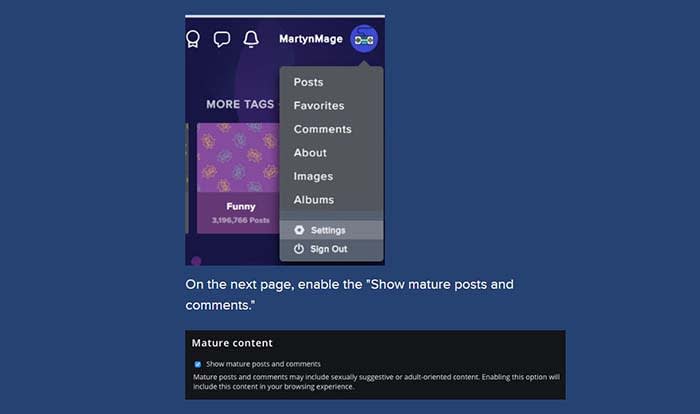This screenshot has height=414, width=700.
Task: Select Posts from the profile menu
Action: click(x=308, y=82)
